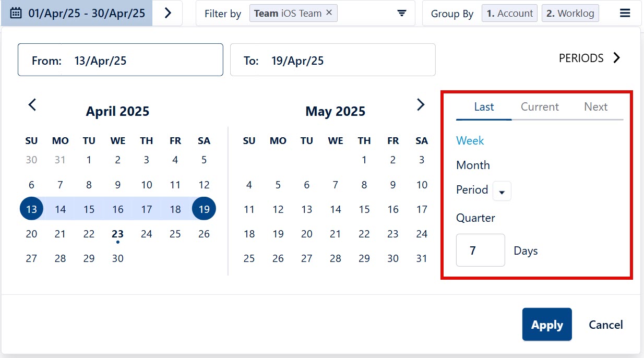Switch to the Next tab
Image resolution: width=644 pixels, height=358 pixels.
tap(595, 106)
